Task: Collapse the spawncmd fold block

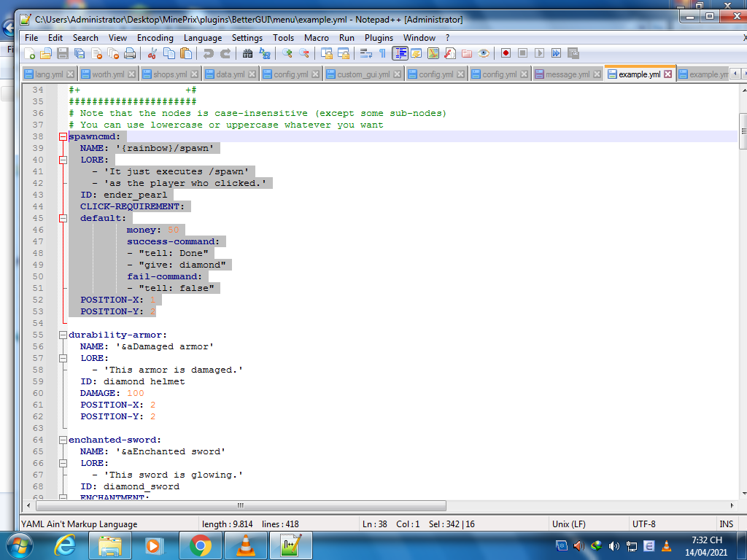Action: [x=63, y=136]
